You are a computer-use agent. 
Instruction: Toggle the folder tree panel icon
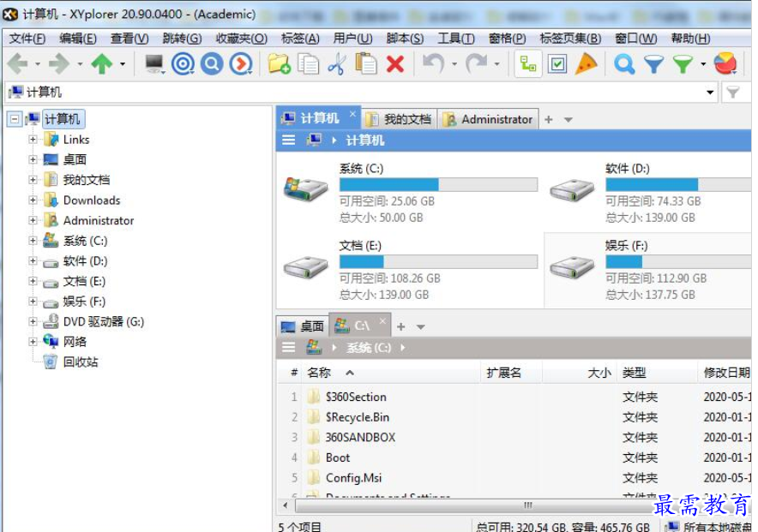click(x=527, y=64)
